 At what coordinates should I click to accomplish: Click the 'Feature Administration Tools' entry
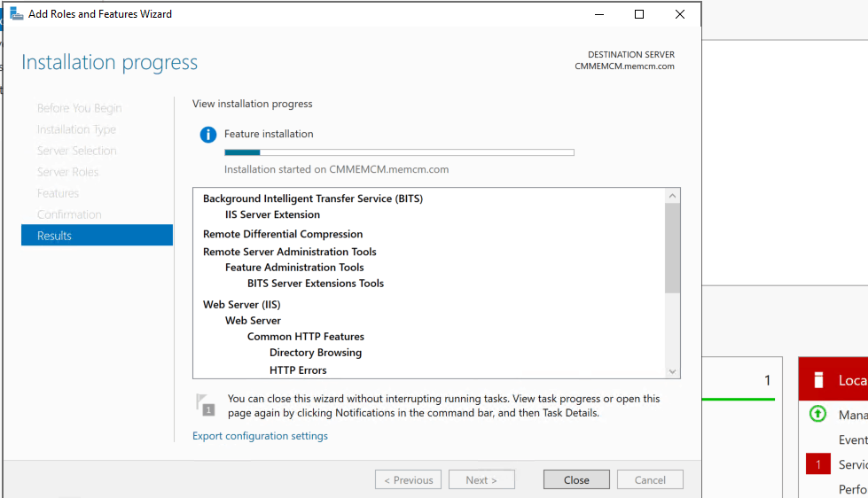294,268
